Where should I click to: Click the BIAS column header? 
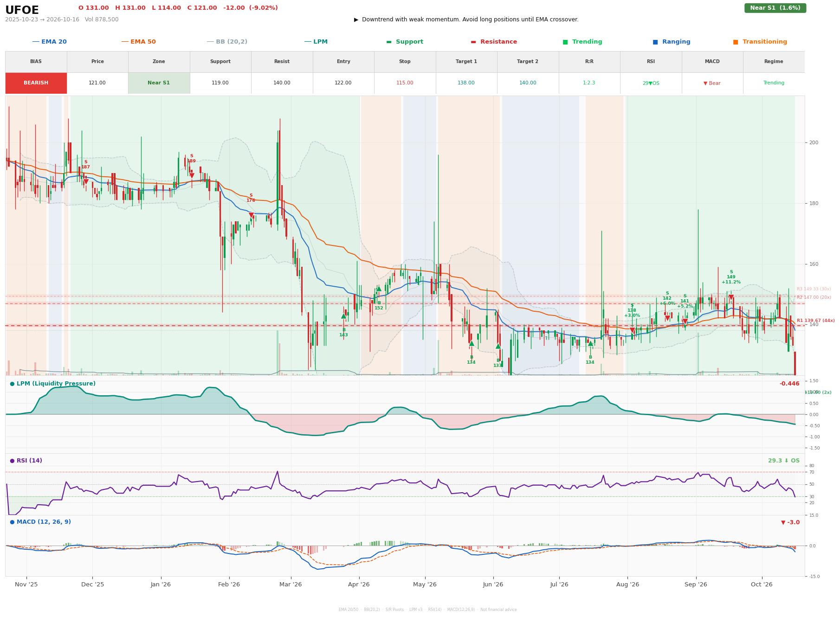click(x=36, y=62)
